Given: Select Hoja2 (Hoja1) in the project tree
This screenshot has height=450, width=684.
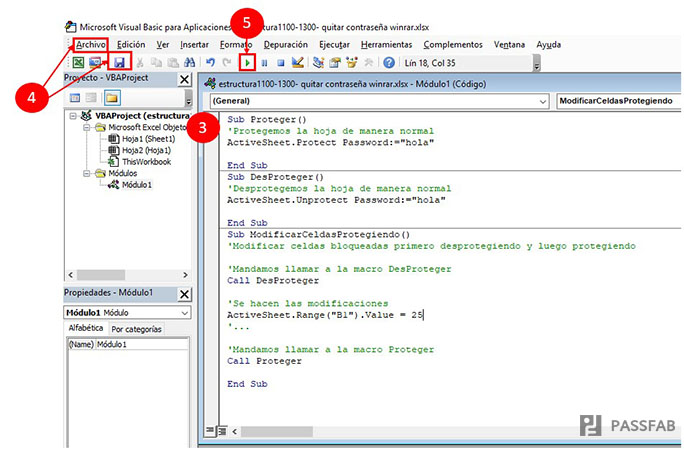Looking at the screenshot, I should [x=146, y=150].
